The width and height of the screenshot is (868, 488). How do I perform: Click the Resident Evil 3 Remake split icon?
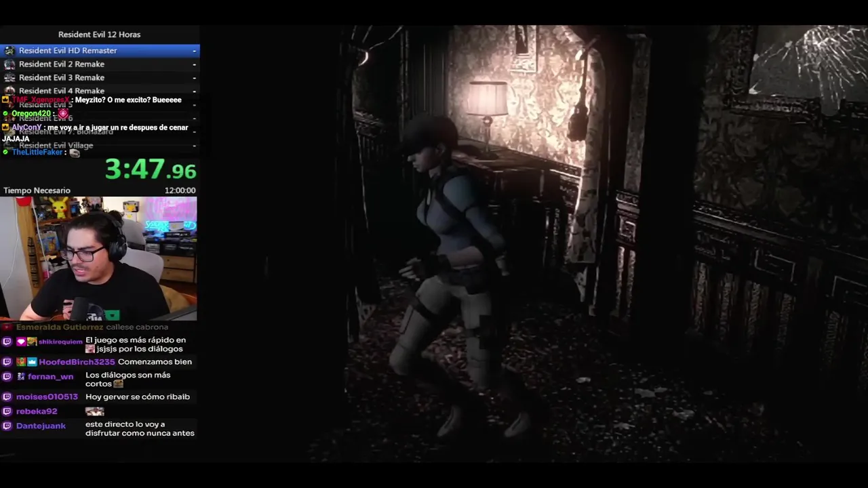pyautogui.click(x=9, y=78)
